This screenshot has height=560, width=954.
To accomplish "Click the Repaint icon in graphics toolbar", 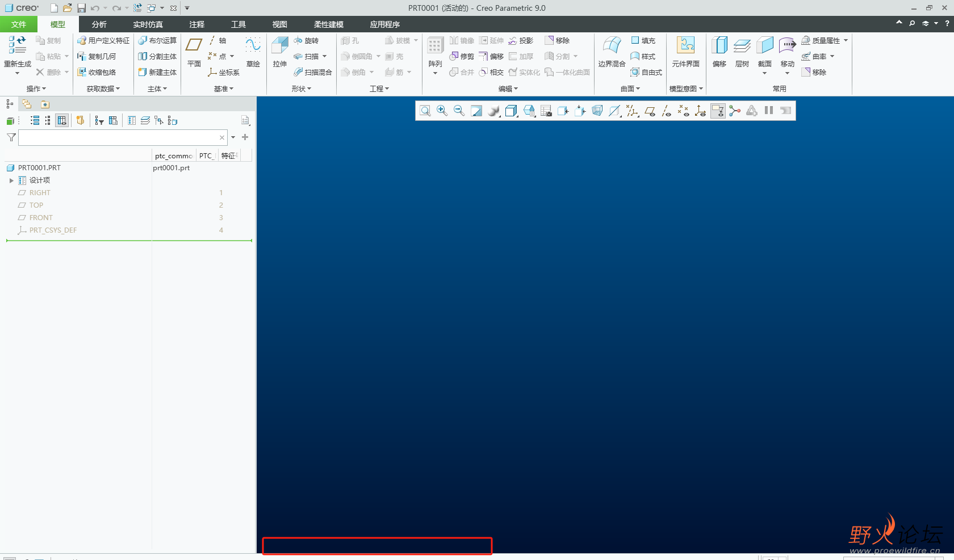I will [476, 111].
